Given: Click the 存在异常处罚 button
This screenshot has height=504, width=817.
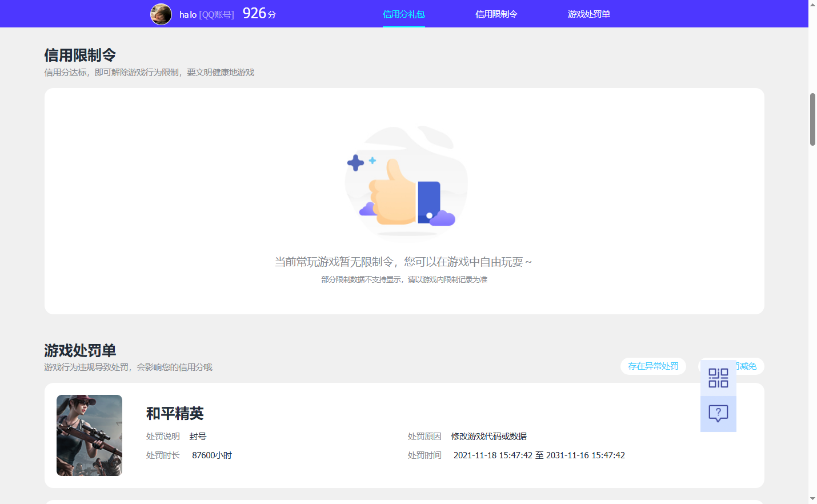Looking at the screenshot, I should tap(653, 366).
